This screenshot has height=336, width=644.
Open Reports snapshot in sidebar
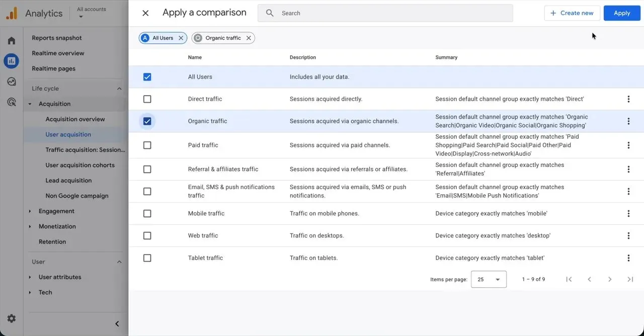[x=57, y=38]
